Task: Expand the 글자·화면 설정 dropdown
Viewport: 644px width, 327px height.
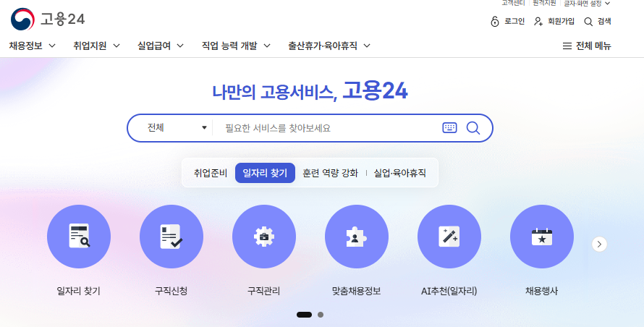Action: (587, 4)
